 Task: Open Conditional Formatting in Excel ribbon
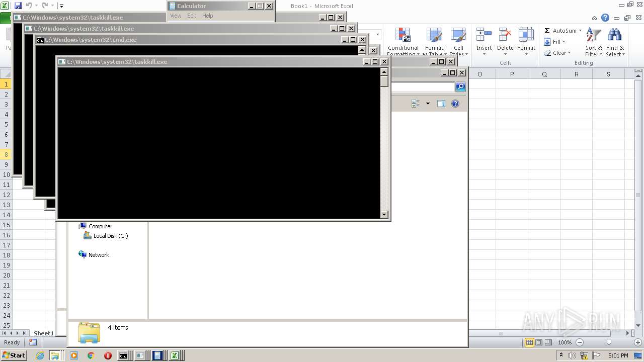pyautogui.click(x=403, y=41)
